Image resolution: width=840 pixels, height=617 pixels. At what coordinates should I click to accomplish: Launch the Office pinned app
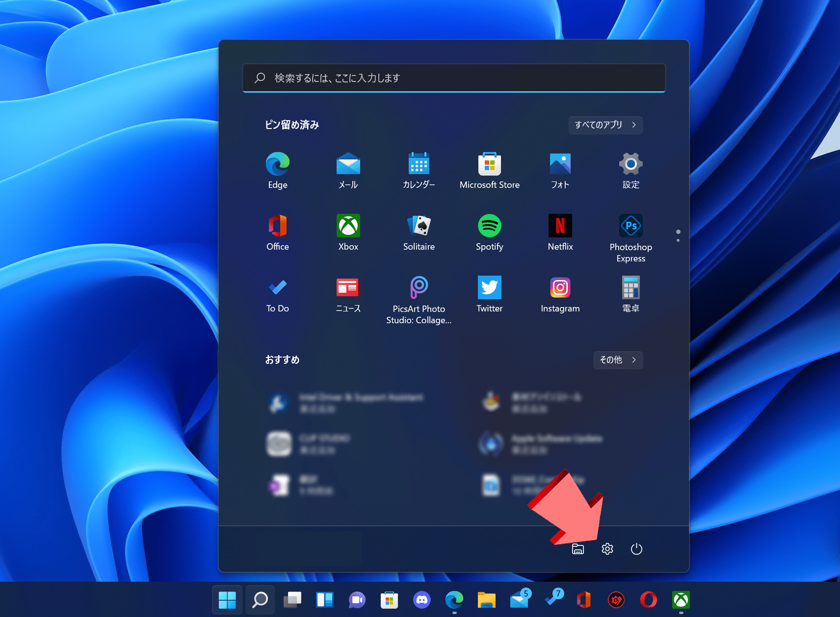278,232
